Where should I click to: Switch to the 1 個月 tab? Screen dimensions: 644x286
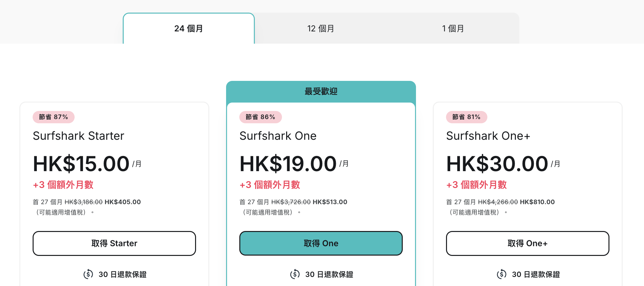[453, 28]
